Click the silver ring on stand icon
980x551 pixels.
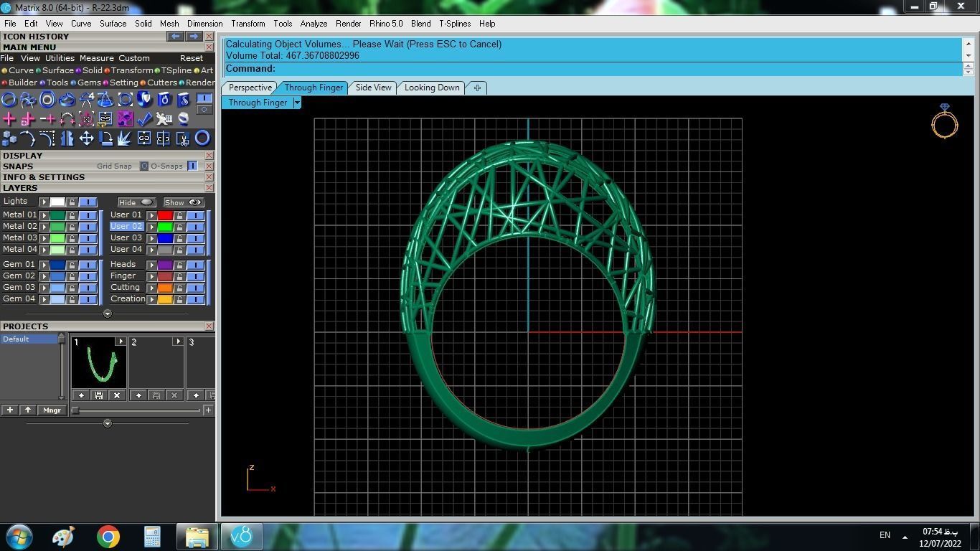click(183, 118)
